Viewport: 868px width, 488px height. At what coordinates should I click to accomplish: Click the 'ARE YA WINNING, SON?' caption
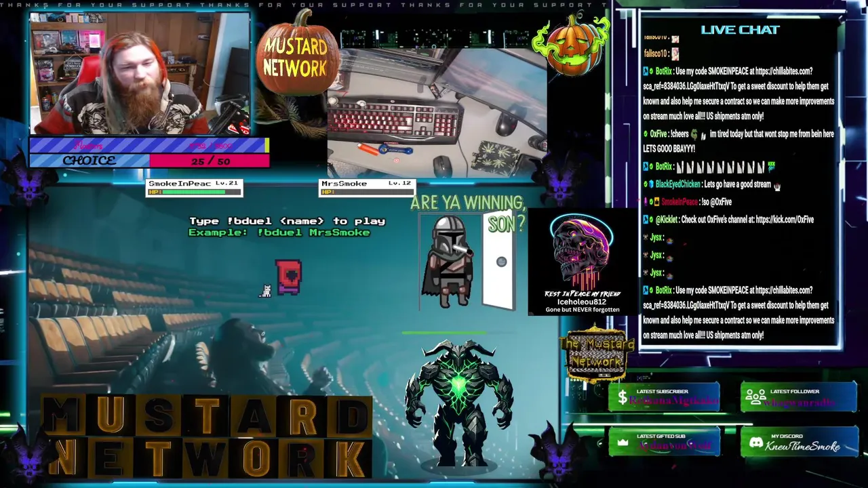point(468,213)
